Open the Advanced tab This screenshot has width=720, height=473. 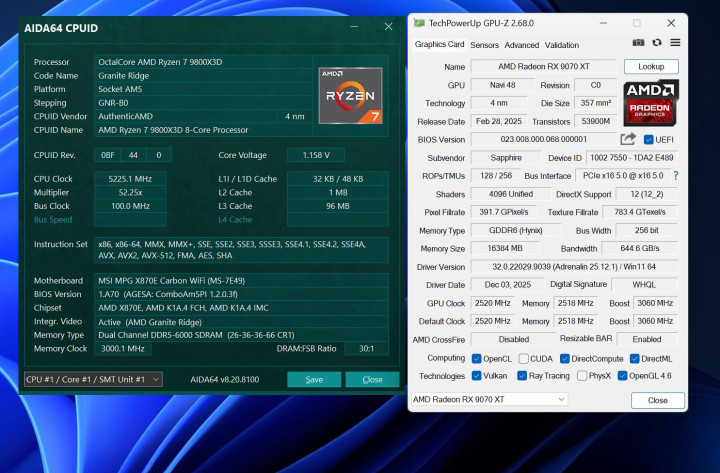[x=521, y=45]
